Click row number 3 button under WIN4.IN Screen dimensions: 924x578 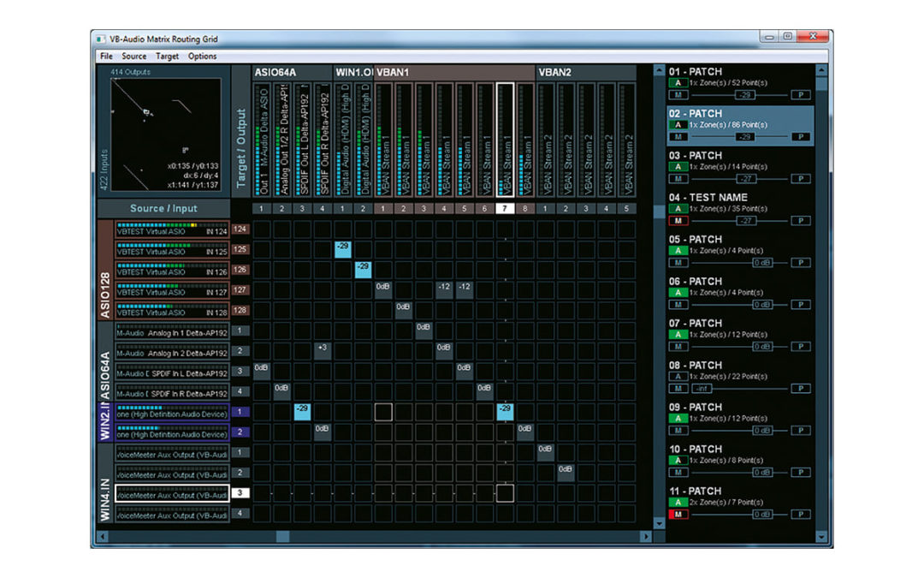[x=240, y=492]
